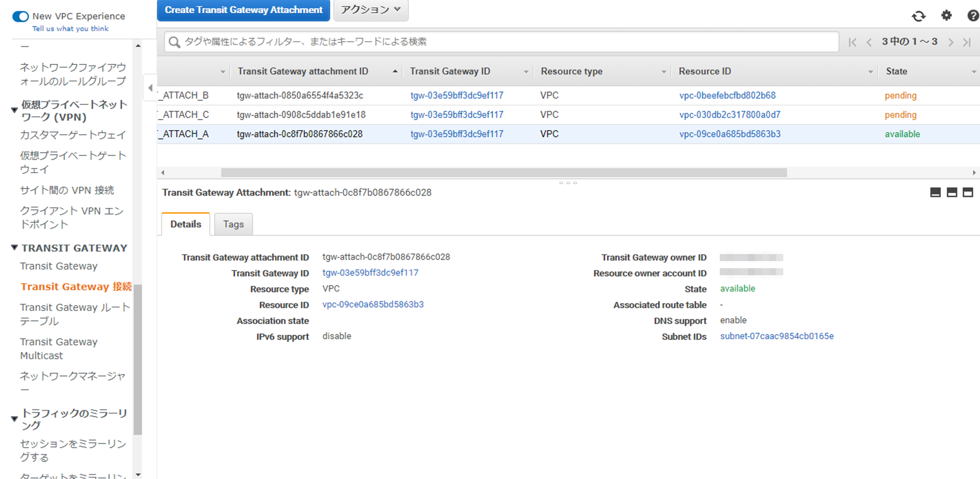The image size is (980, 479).
Task: Maximize the details pane layout icon
Action: pos(968,192)
